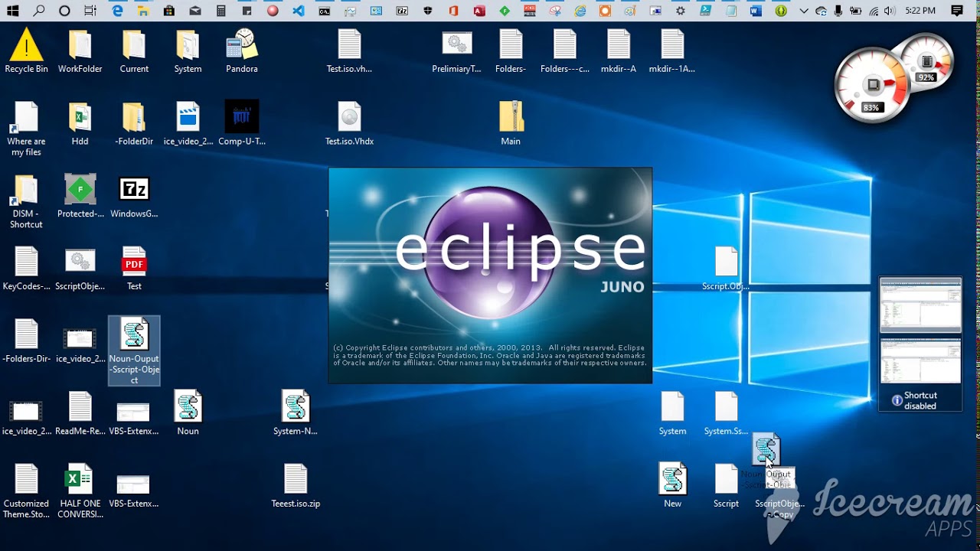Screen dimensions: 980x551
Task: Select the Test.iso.vh... desktop file
Action: click(349, 51)
